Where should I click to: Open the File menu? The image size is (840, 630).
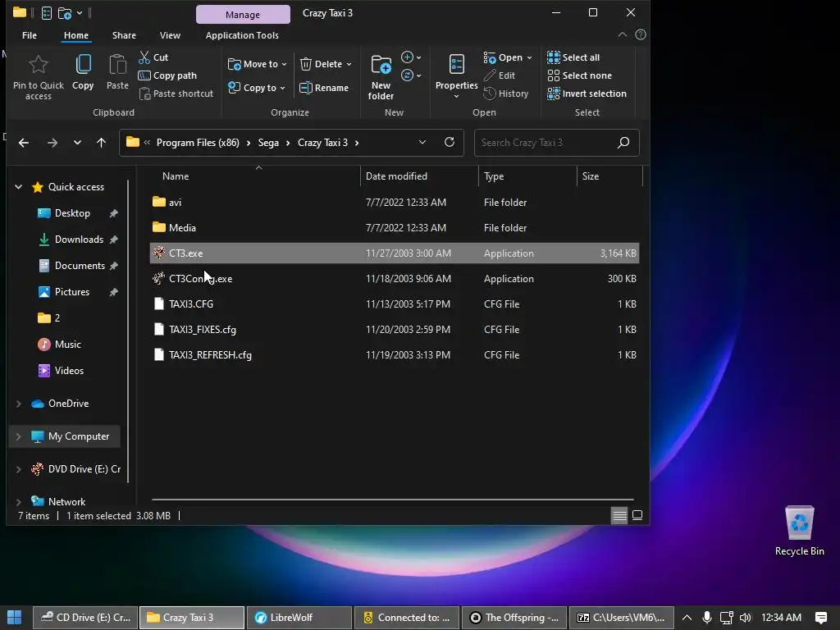pyautogui.click(x=30, y=35)
